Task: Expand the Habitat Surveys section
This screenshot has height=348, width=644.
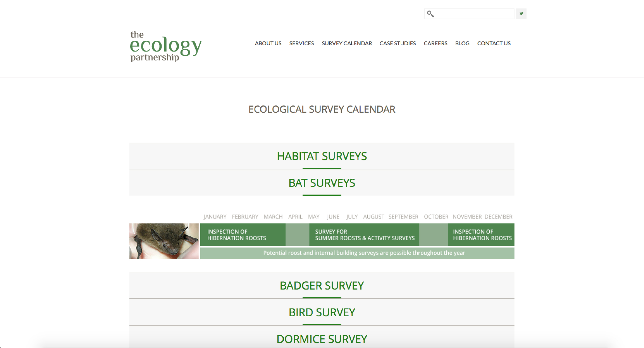Action: click(322, 156)
